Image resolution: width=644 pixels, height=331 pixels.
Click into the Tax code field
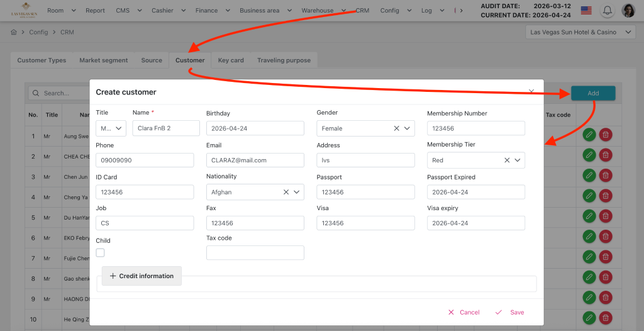(x=255, y=253)
